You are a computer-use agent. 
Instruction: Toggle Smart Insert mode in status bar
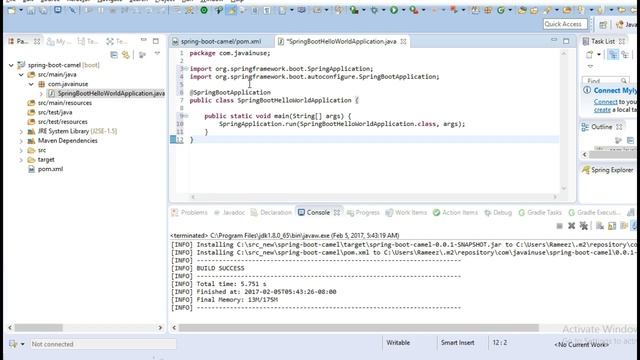(458, 343)
